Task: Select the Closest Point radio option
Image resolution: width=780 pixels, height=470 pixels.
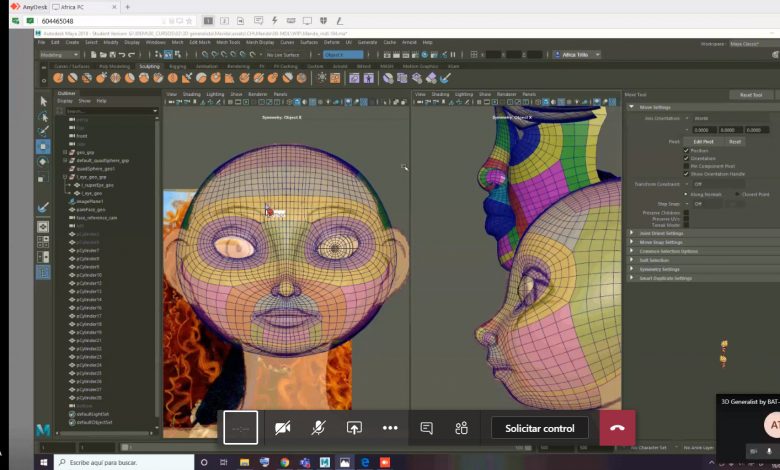Action: coord(737,194)
